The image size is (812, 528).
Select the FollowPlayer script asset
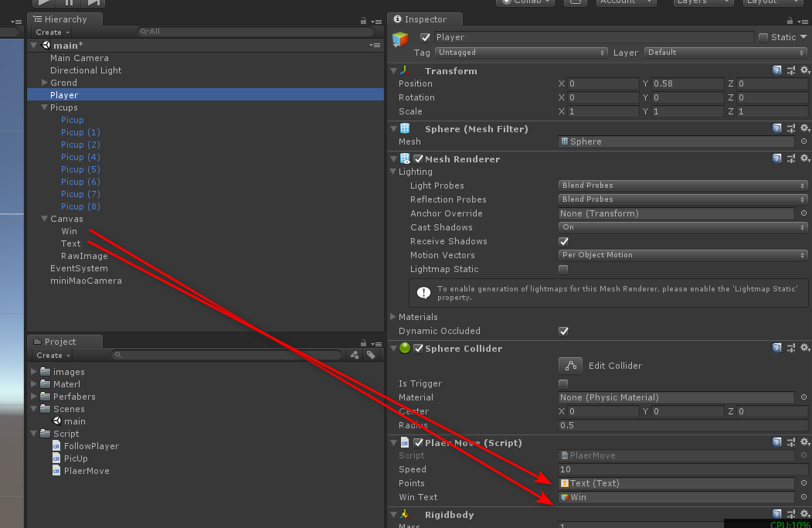(x=91, y=446)
